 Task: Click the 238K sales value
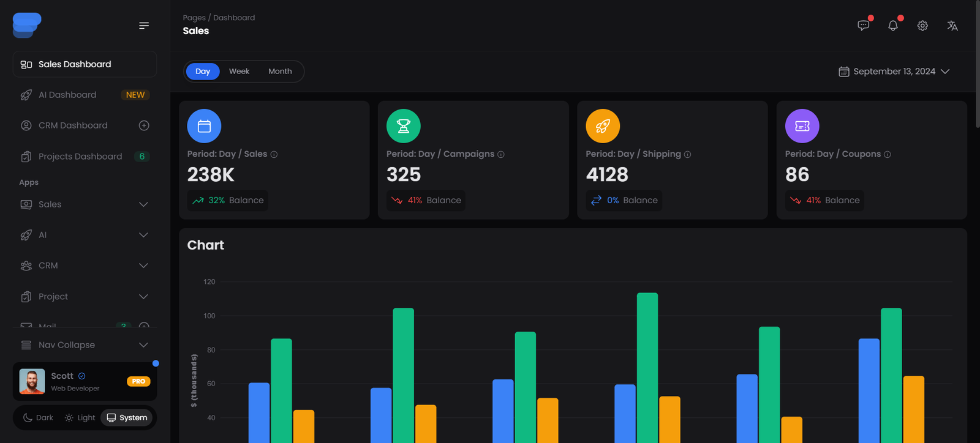point(211,175)
